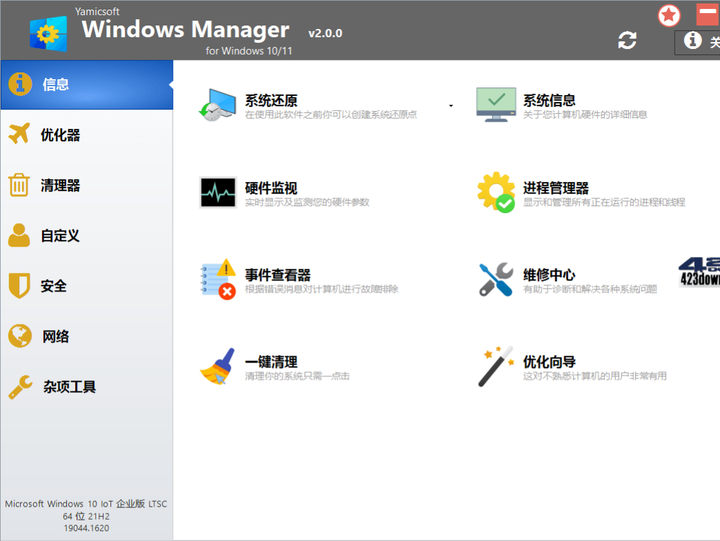Image resolution: width=720 pixels, height=541 pixels.
Task: Click the 进程管理器 title text
Action: (x=556, y=188)
